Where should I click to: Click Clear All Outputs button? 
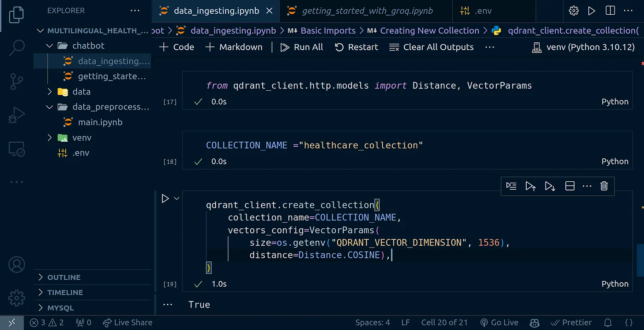[x=431, y=47]
